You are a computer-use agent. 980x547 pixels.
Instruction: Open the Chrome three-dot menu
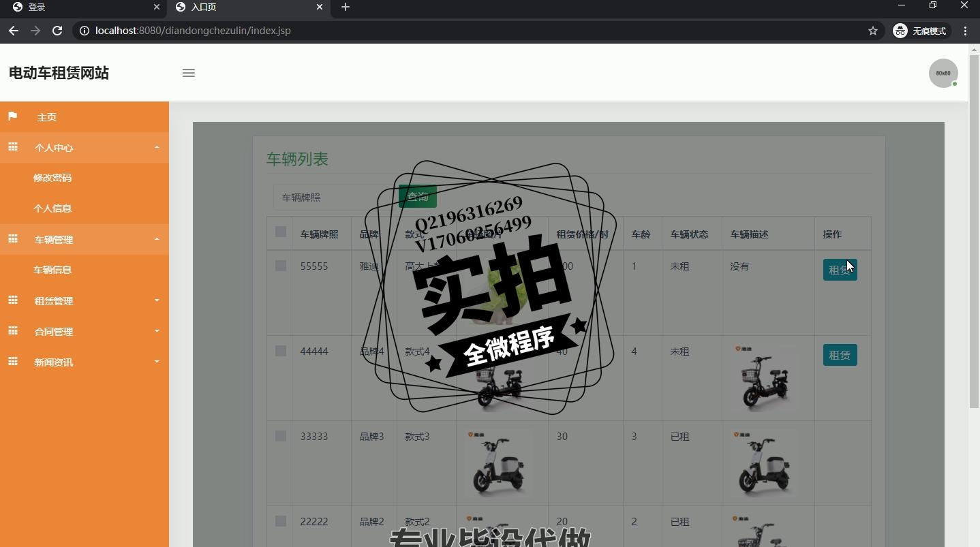(966, 31)
